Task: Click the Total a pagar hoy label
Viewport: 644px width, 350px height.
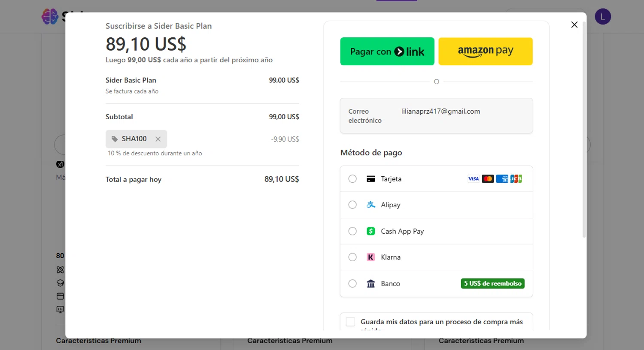Action: pyautogui.click(x=134, y=179)
